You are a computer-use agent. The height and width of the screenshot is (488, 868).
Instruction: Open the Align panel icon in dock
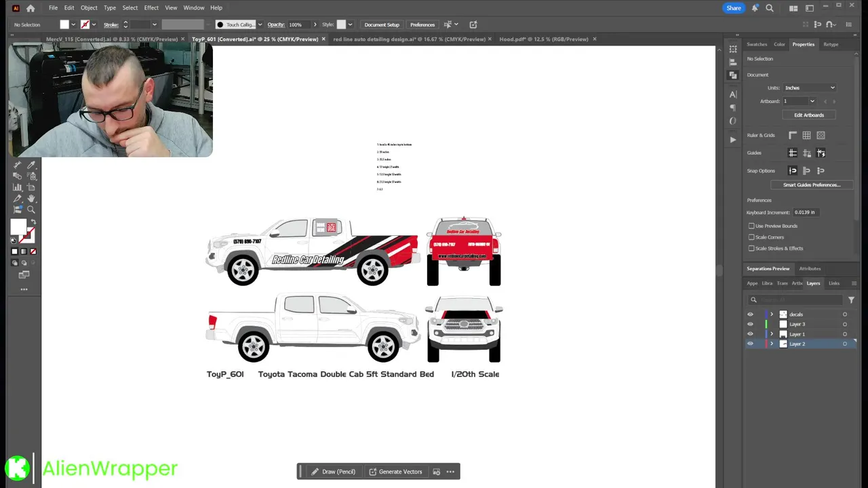[733, 62]
